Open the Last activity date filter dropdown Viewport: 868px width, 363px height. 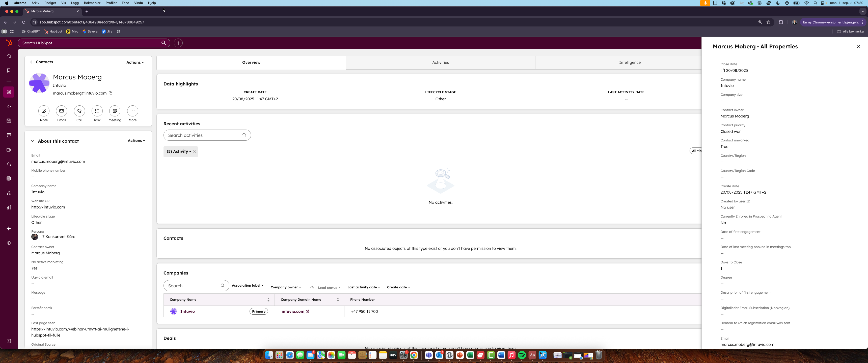pos(364,287)
